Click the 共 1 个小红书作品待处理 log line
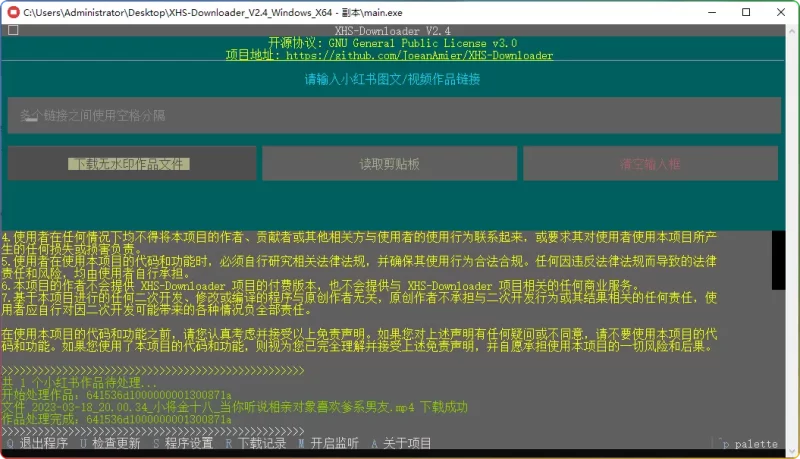 pos(79,382)
